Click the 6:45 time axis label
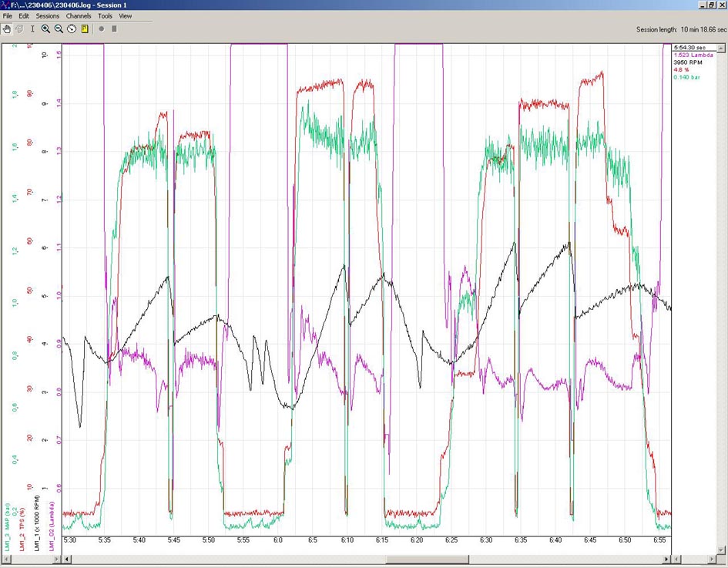This screenshot has height=568, width=728. (590, 540)
